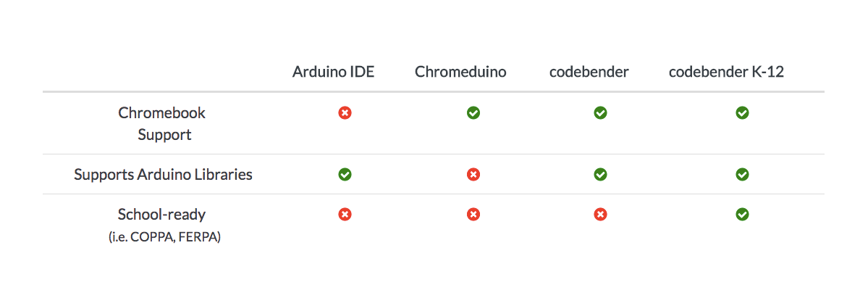Click green check for codebender library support

[600, 175]
